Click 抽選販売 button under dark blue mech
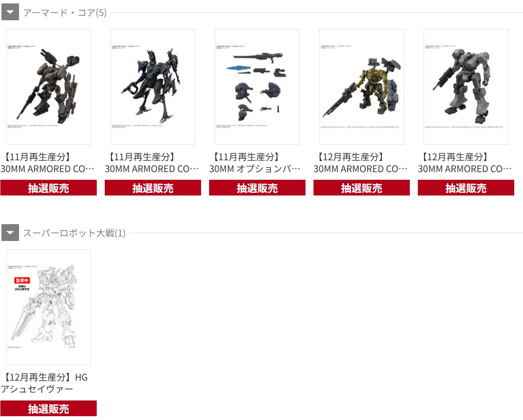 click(x=153, y=188)
